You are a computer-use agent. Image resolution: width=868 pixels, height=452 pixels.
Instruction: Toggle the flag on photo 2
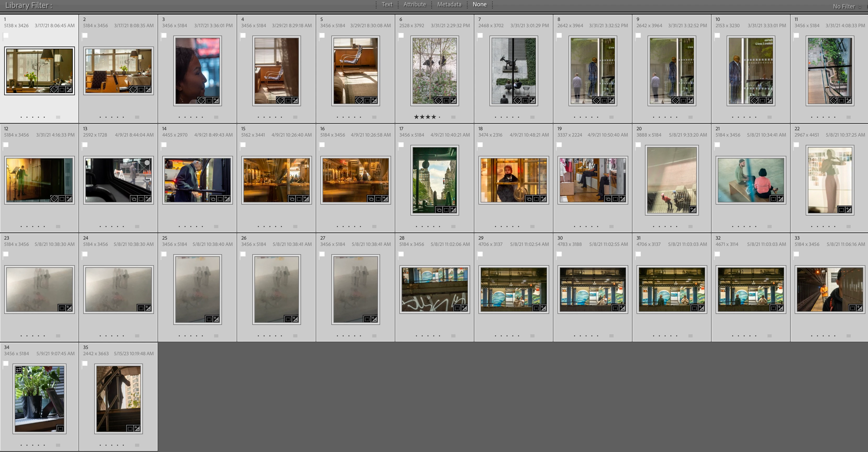pos(85,35)
